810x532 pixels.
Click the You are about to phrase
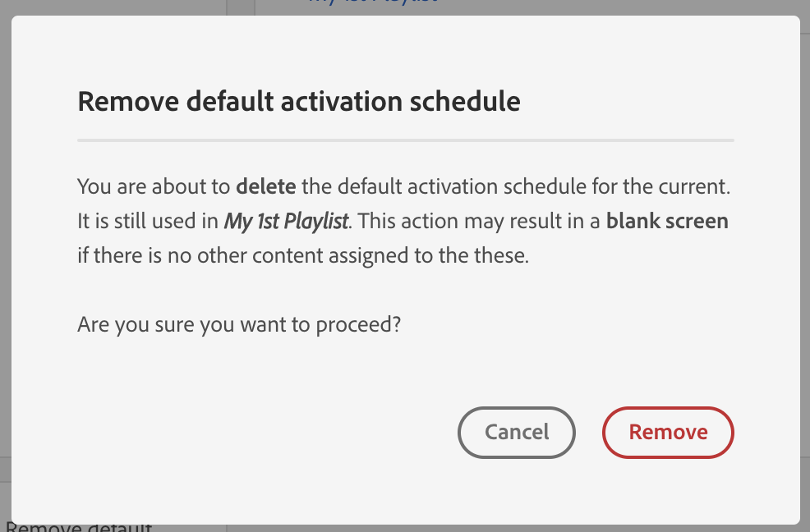(154, 186)
